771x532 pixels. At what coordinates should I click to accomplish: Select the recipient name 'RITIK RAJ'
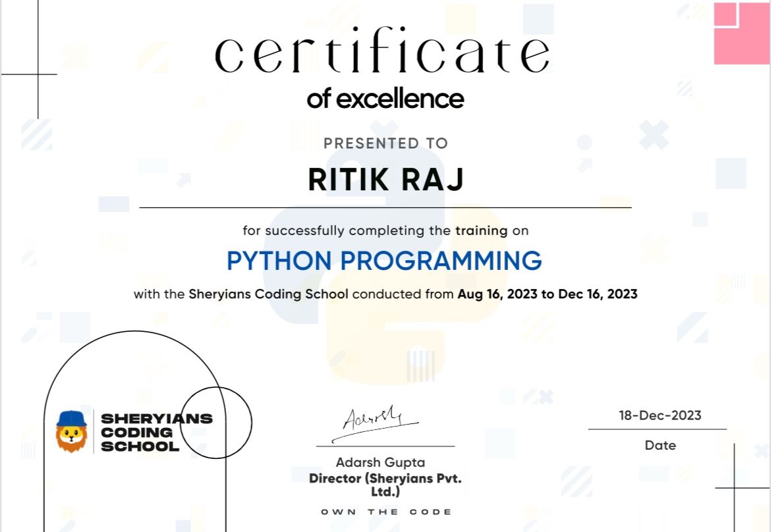pyautogui.click(x=385, y=179)
